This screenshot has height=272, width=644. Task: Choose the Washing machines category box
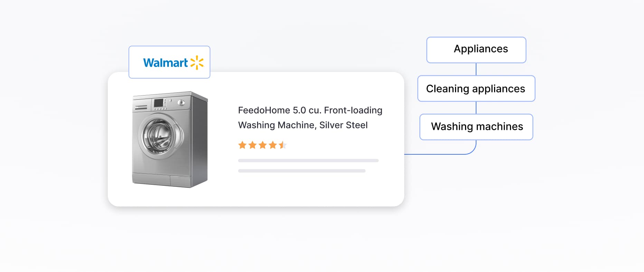coord(476,127)
